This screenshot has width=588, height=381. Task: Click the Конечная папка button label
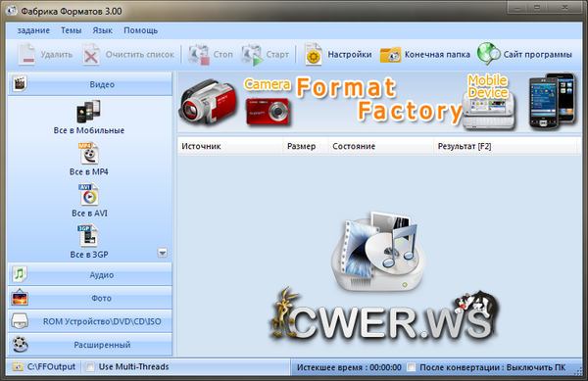[x=437, y=55]
